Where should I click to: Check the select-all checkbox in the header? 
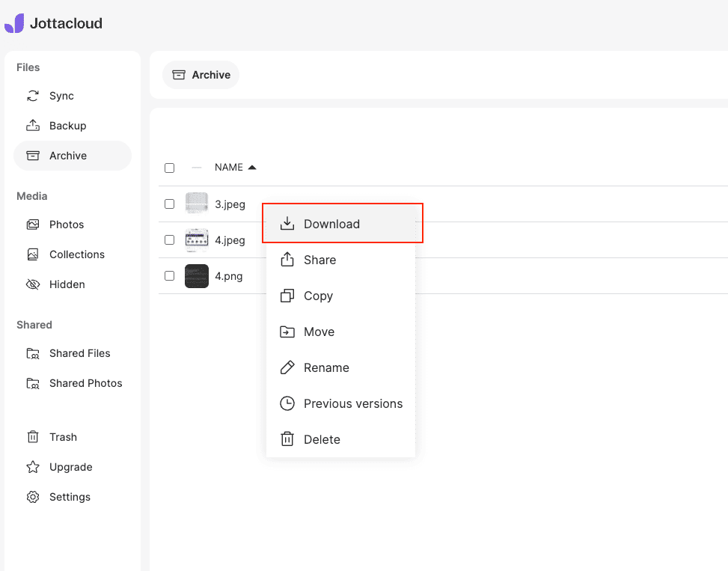[169, 168]
